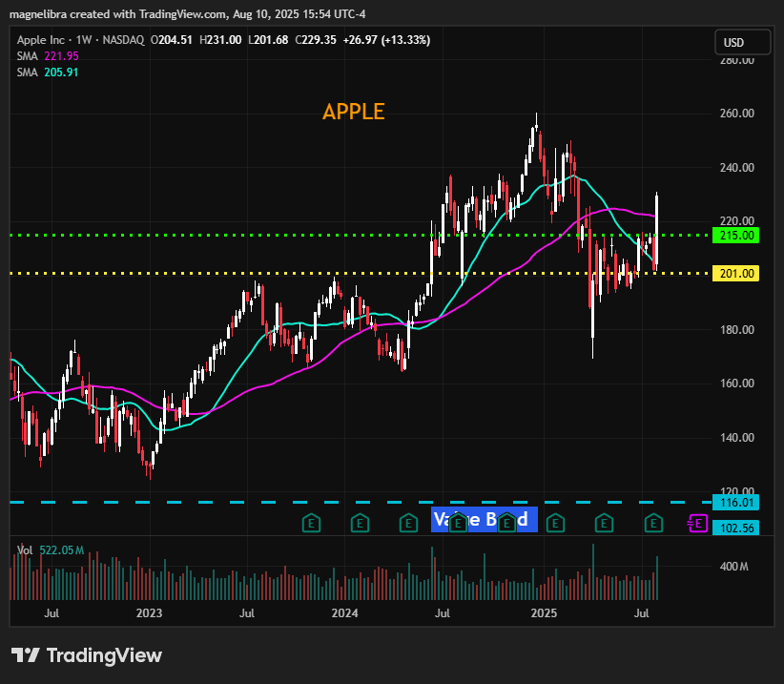This screenshot has width=784, height=684.
Task: Click the cyan 116.01 price label
Action: 736,503
